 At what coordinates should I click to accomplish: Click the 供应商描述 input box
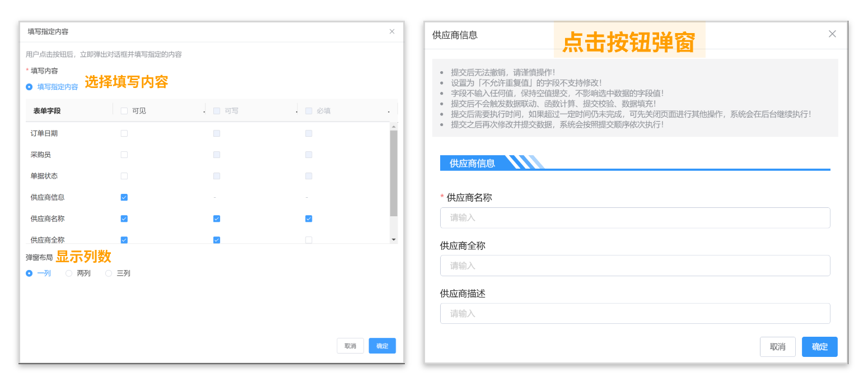click(635, 313)
